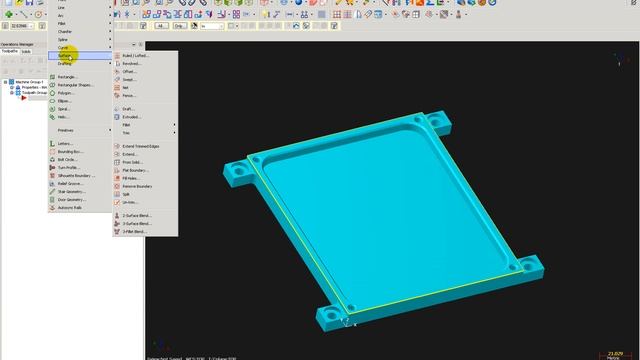Viewport: 640px width, 360px height.
Task: Select the Silhouette Boundary icon
Action: [52, 176]
